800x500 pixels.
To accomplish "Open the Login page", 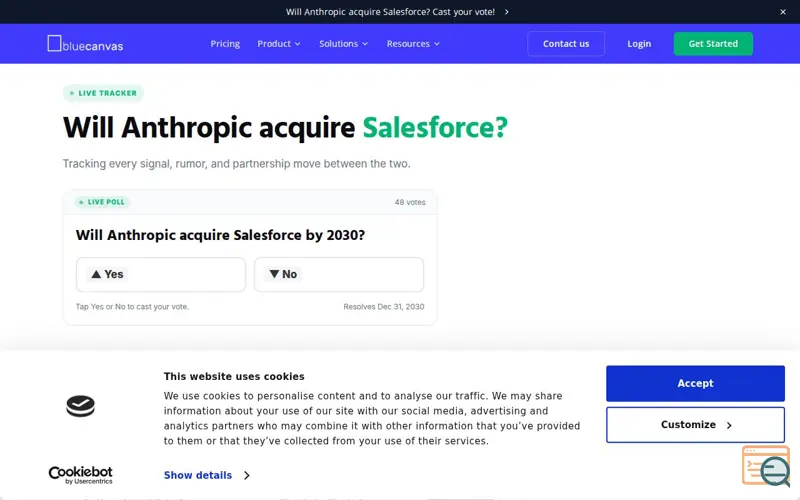I will (x=639, y=44).
